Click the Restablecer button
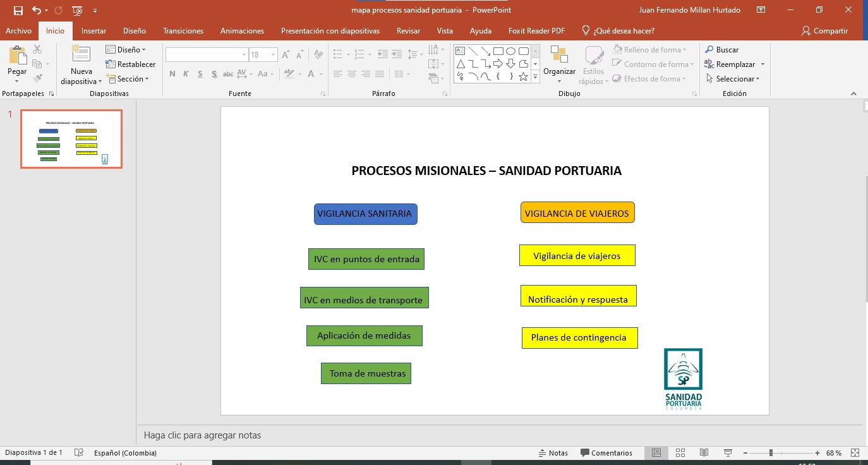Viewport: 868px width, 465px height. tap(131, 64)
